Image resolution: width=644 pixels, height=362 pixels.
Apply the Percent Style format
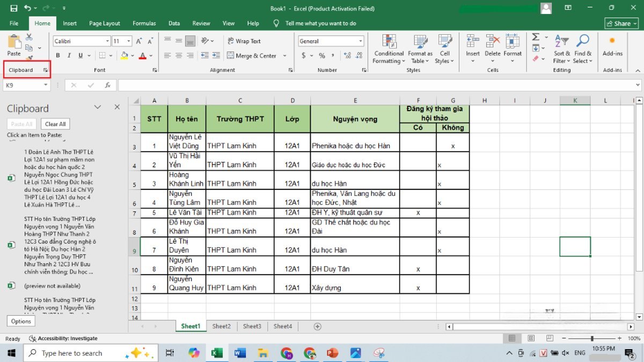tap(322, 56)
